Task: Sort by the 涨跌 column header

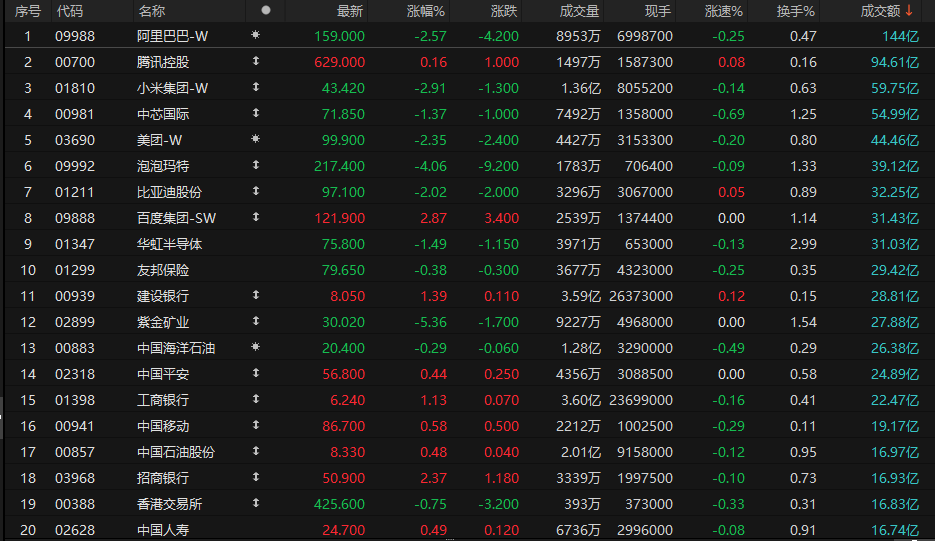Action: click(504, 11)
